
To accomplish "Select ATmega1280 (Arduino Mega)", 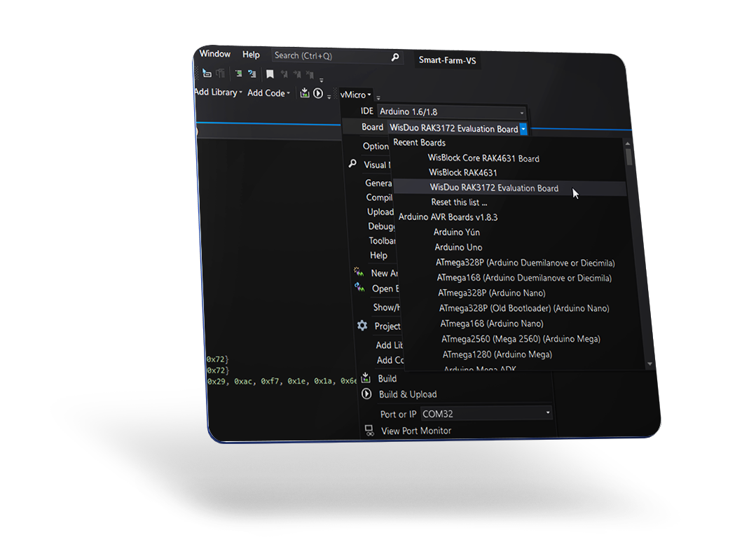I will 497,354.
